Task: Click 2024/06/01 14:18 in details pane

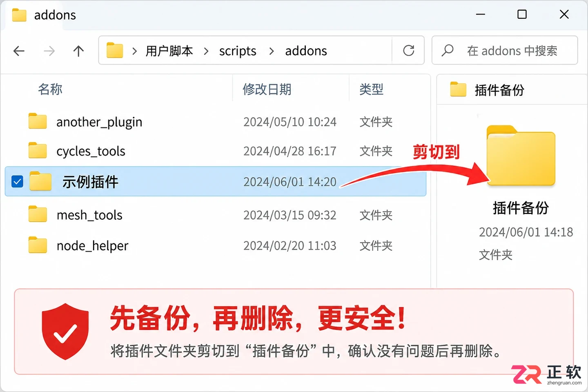Action: click(x=526, y=232)
